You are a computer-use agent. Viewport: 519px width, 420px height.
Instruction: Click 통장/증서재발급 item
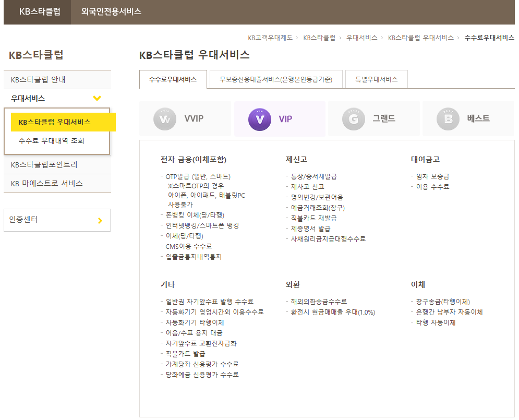pos(314,177)
